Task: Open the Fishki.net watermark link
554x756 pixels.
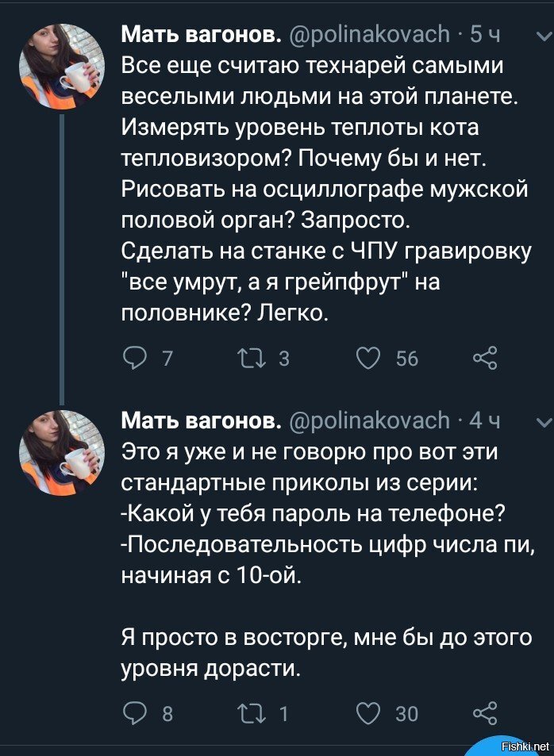Action: tap(525, 746)
